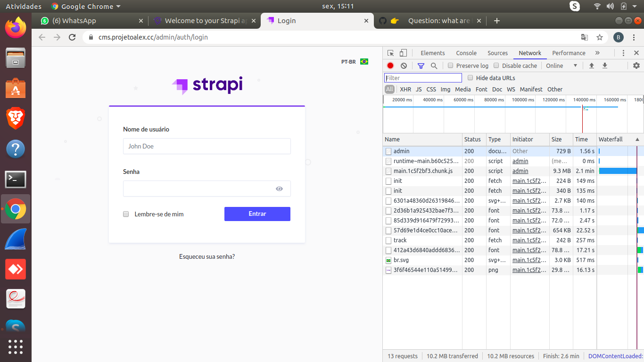Click the translate page icon in the address bar
644x362 pixels.
(x=585, y=37)
